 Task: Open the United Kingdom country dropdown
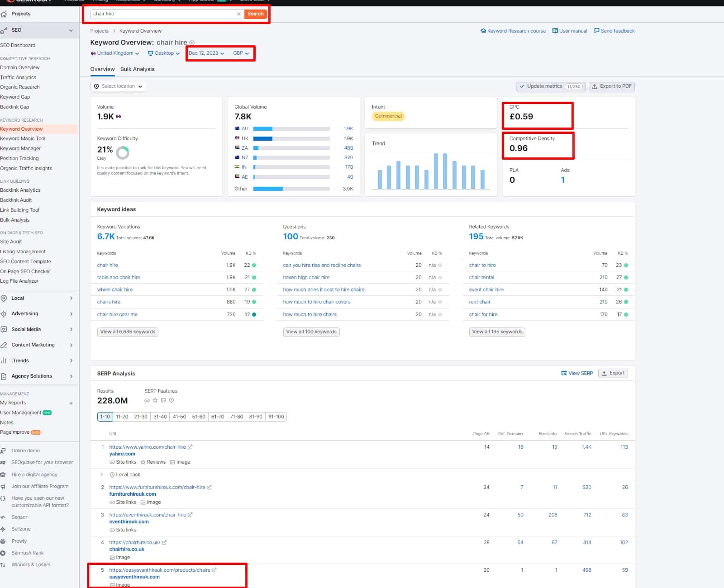(115, 53)
